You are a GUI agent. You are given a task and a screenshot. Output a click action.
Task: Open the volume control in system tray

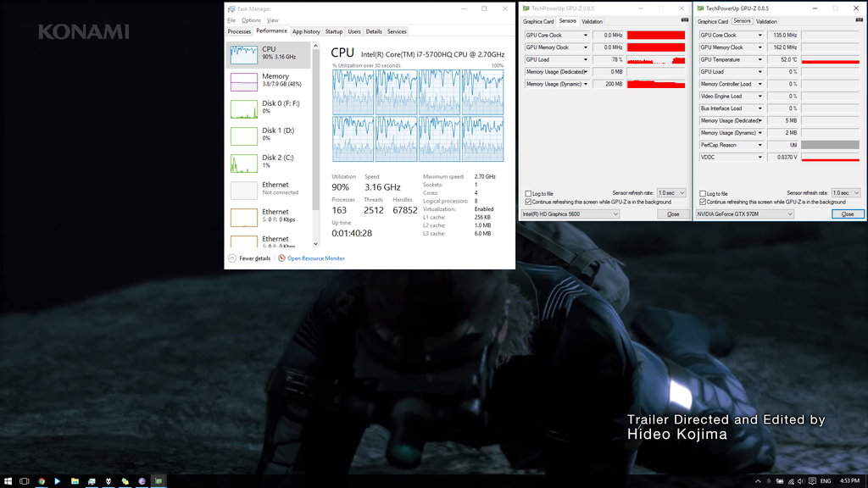pos(801,481)
